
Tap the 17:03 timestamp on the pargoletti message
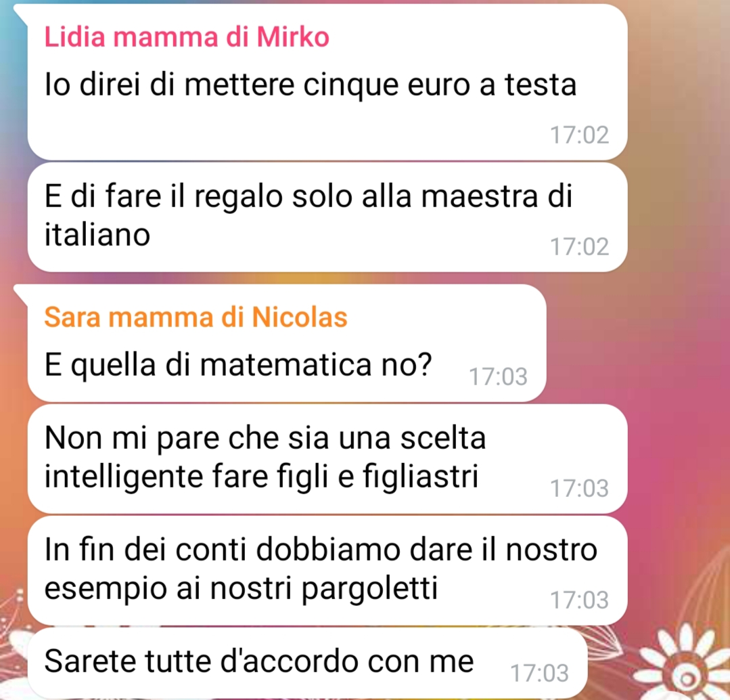coord(579,600)
